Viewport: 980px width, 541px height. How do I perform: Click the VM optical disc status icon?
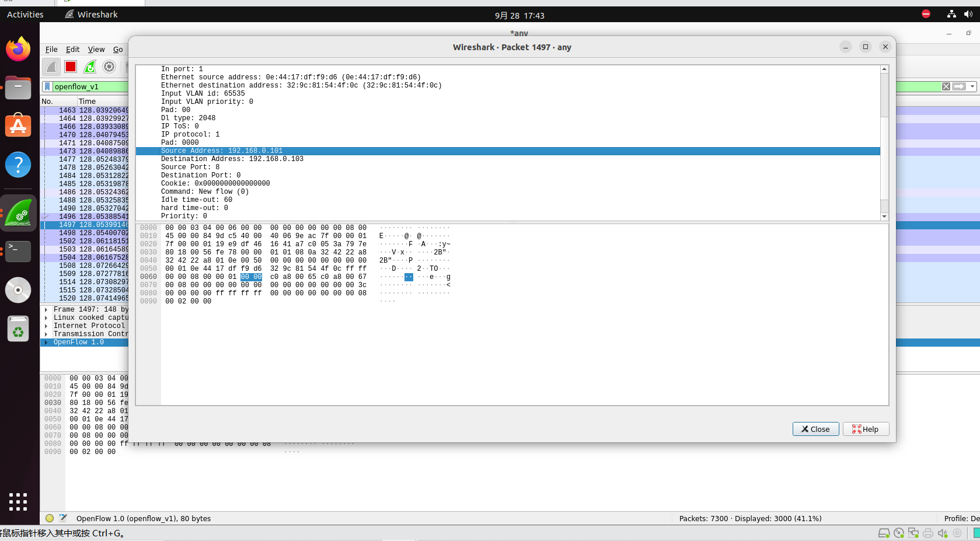[899, 533]
